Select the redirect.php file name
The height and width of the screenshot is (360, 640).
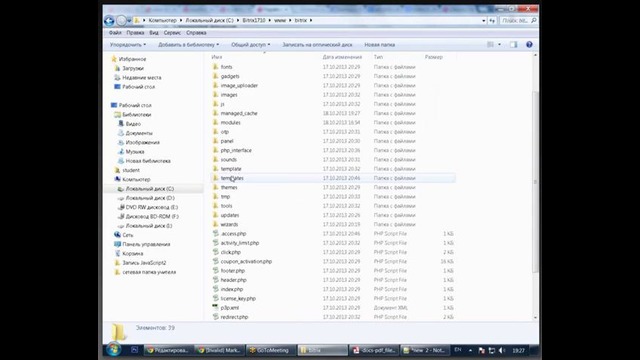tap(234, 317)
